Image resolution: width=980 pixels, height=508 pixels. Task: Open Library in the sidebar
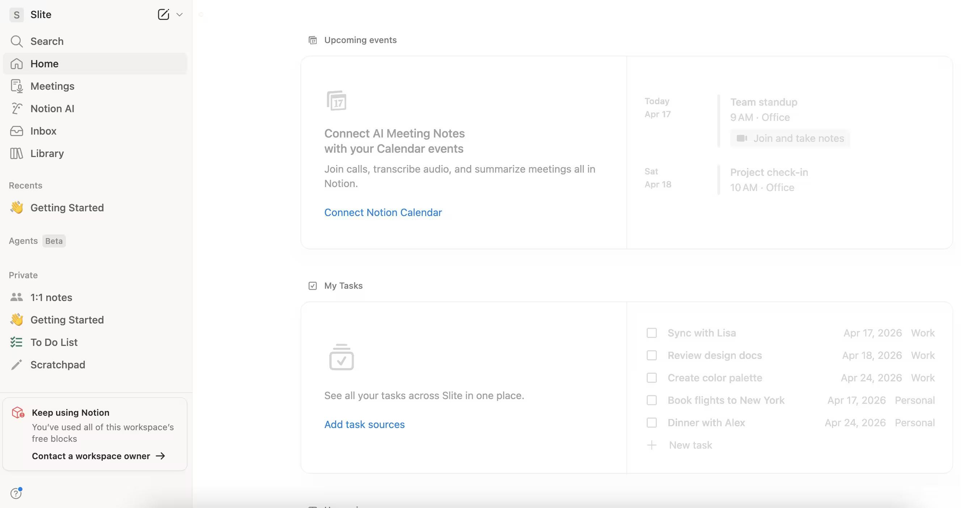tap(95, 153)
